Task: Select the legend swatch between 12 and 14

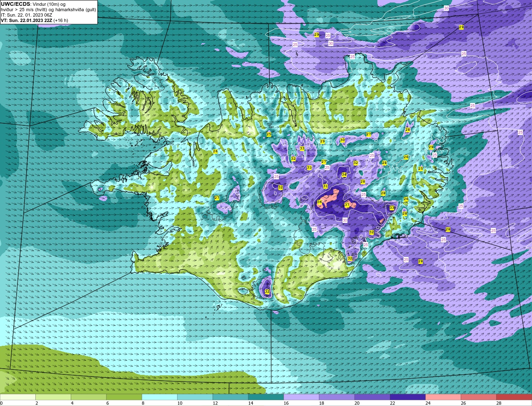Action: coord(231,397)
